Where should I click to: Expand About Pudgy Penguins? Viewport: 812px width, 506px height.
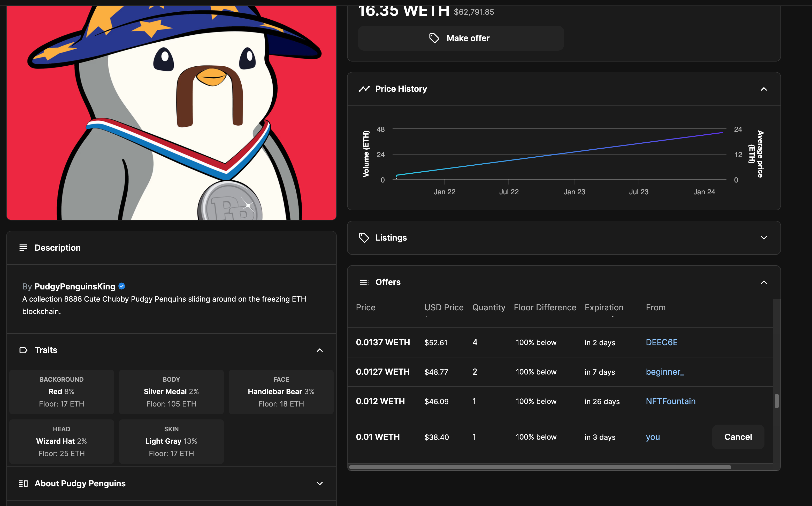pos(319,483)
